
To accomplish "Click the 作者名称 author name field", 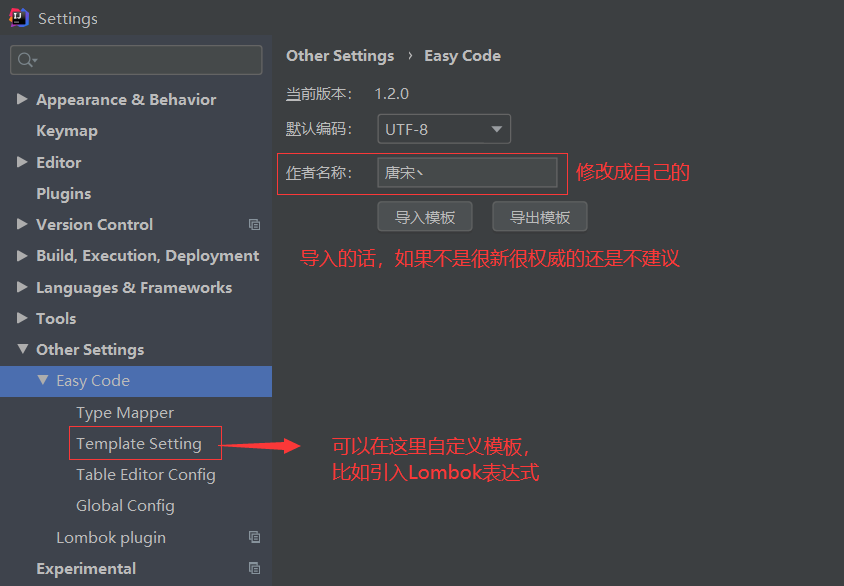I will coord(467,173).
